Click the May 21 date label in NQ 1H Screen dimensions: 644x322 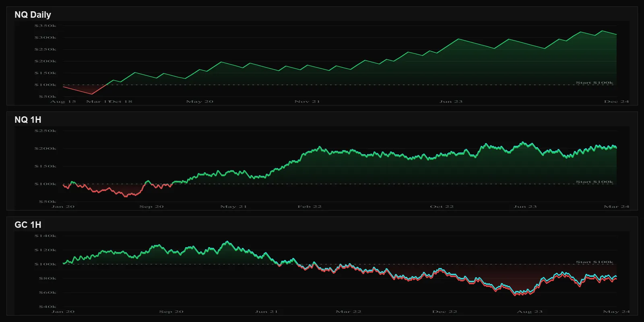(234, 206)
